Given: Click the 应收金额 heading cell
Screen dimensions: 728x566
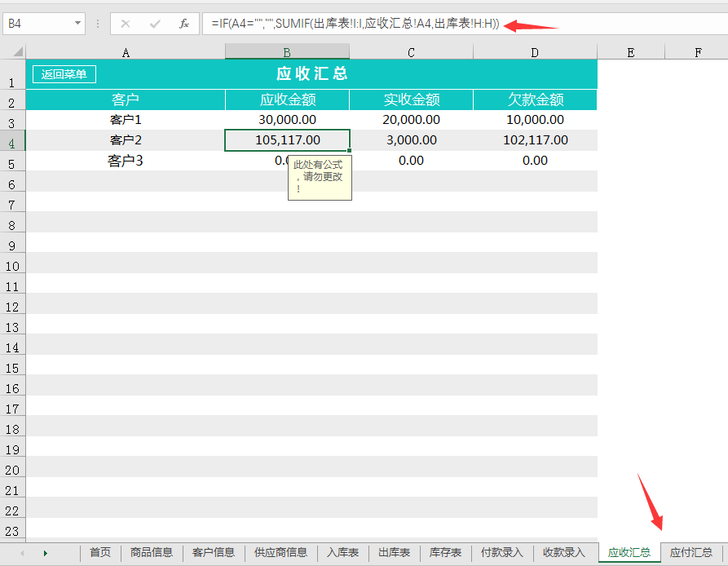Looking at the screenshot, I should point(288,99).
